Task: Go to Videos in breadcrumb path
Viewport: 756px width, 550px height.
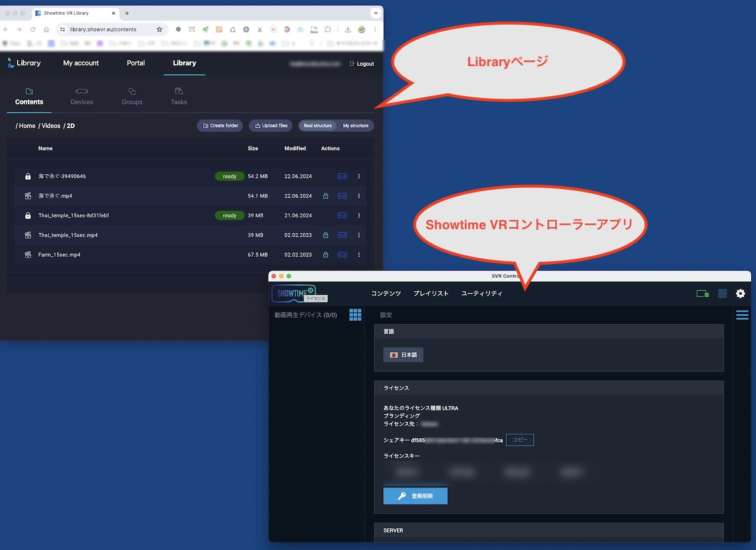Action: [50, 126]
